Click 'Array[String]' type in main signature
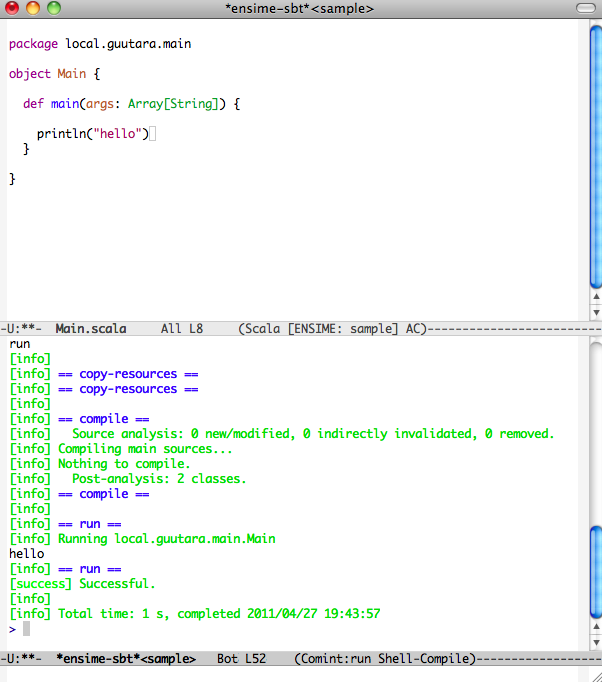602x682 pixels. click(x=172, y=104)
